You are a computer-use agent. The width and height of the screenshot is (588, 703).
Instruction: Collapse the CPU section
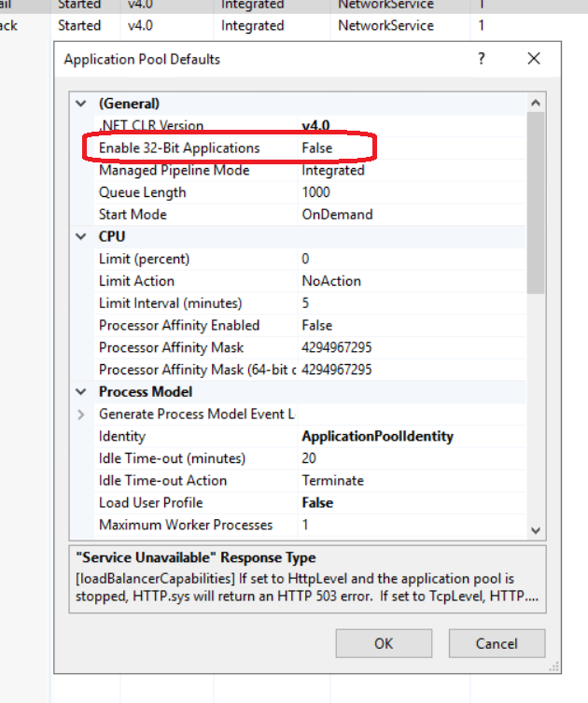81,237
